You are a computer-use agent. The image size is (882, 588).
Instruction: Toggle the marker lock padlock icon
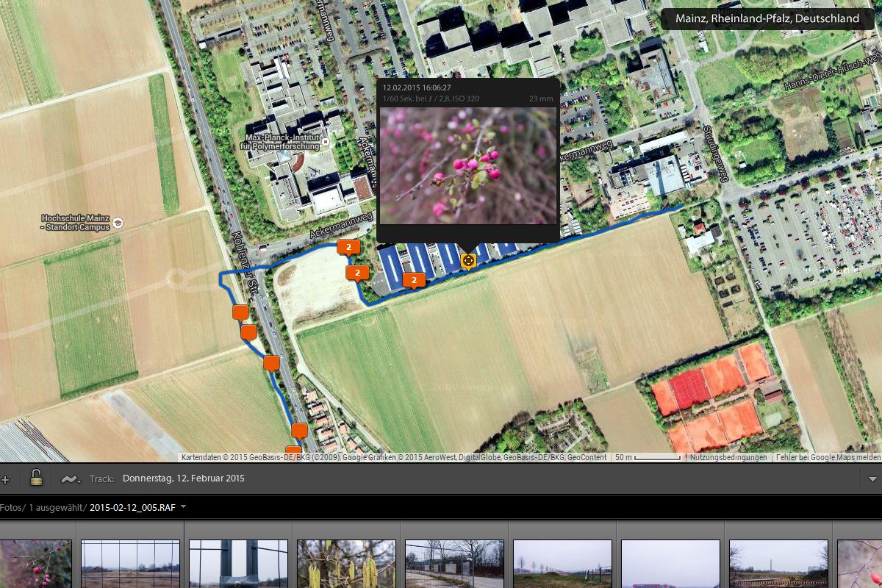(36, 478)
